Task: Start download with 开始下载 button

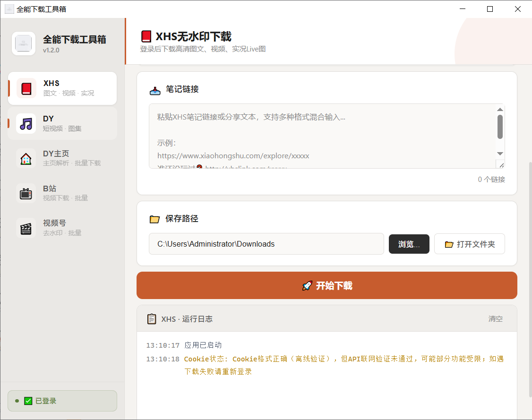Action: tap(327, 285)
